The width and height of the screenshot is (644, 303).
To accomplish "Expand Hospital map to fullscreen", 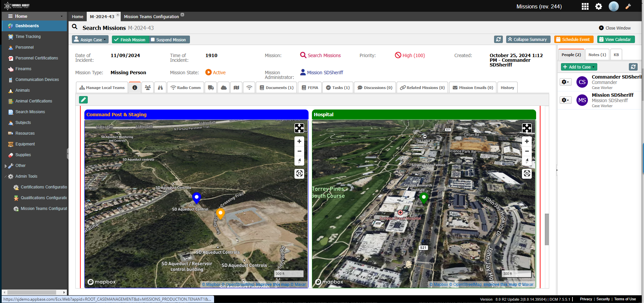I will (x=527, y=128).
